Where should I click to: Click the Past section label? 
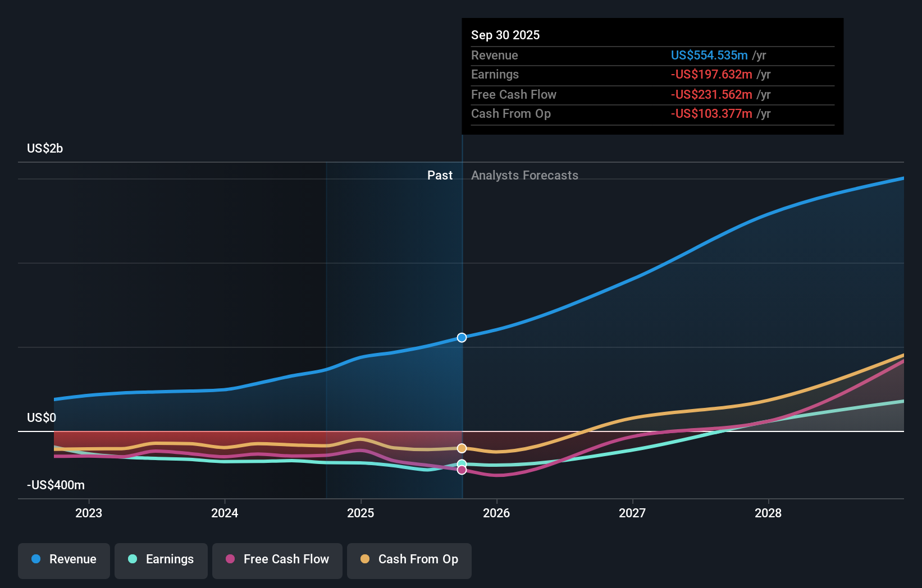coord(440,176)
